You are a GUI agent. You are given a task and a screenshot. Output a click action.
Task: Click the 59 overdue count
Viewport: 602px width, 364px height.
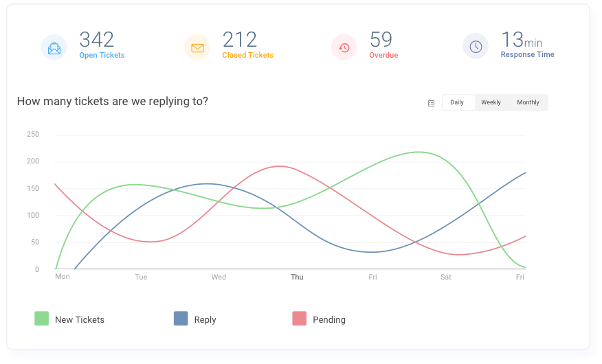point(381,39)
